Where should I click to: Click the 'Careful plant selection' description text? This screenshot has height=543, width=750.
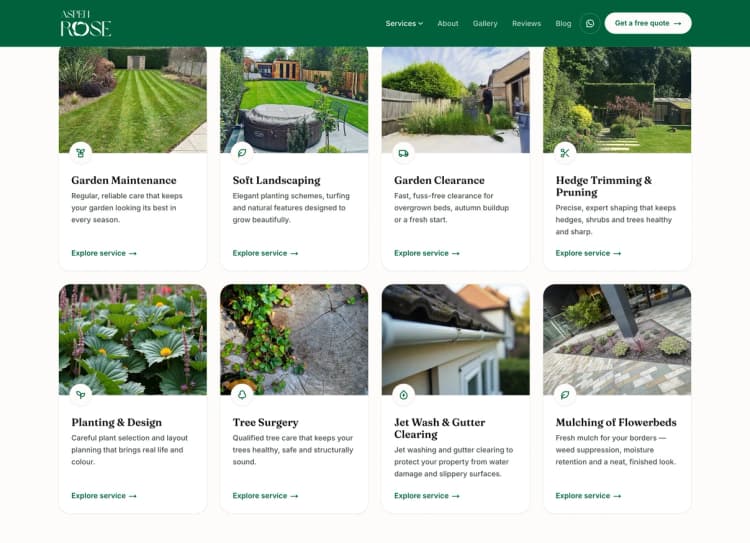129,450
